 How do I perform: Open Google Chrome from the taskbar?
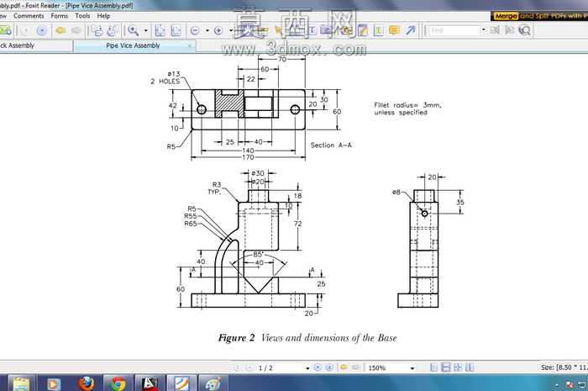click(118, 383)
